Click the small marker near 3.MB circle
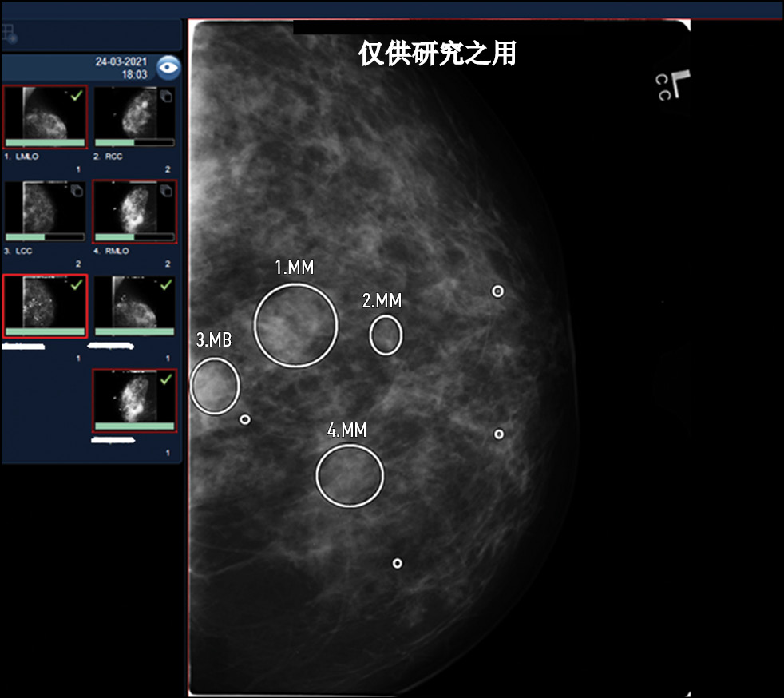The image size is (784, 698). pyautogui.click(x=245, y=419)
